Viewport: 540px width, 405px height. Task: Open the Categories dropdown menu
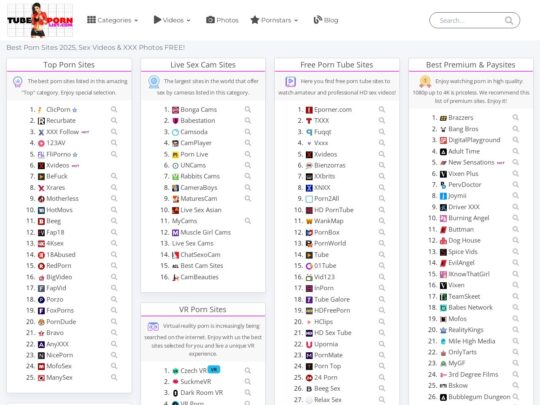coord(113,20)
